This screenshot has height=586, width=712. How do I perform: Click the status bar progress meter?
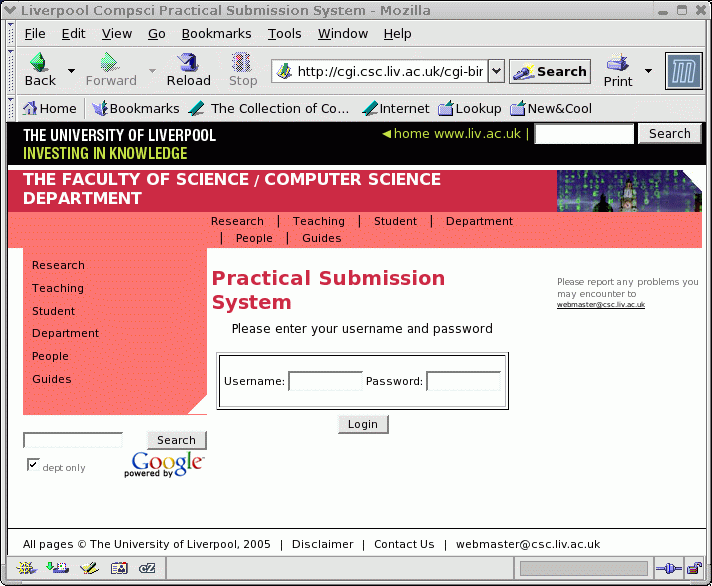pos(583,568)
